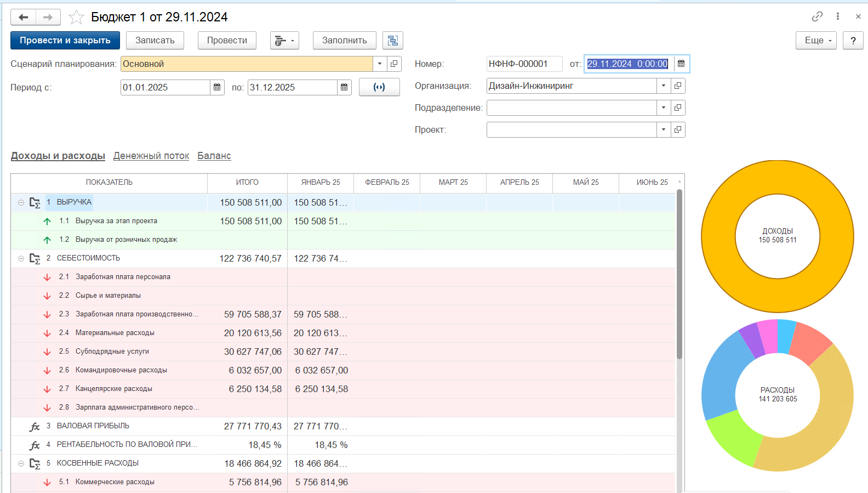Add document to favorites with star icon

76,18
